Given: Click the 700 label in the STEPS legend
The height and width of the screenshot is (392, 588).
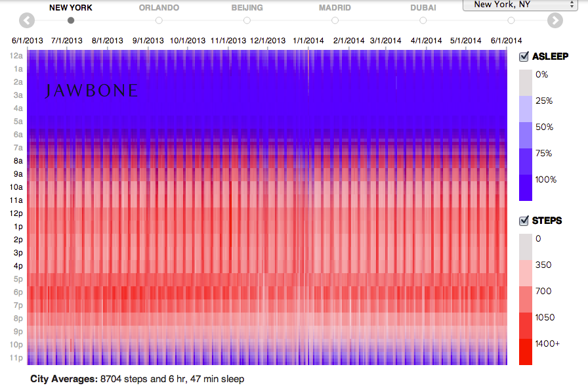Looking at the screenshot, I should pos(543,291).
